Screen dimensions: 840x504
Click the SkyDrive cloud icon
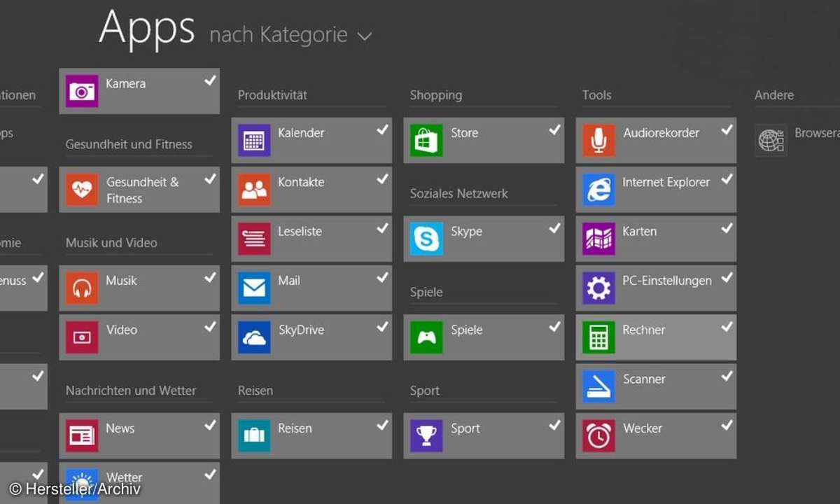[x=254, y=337]
